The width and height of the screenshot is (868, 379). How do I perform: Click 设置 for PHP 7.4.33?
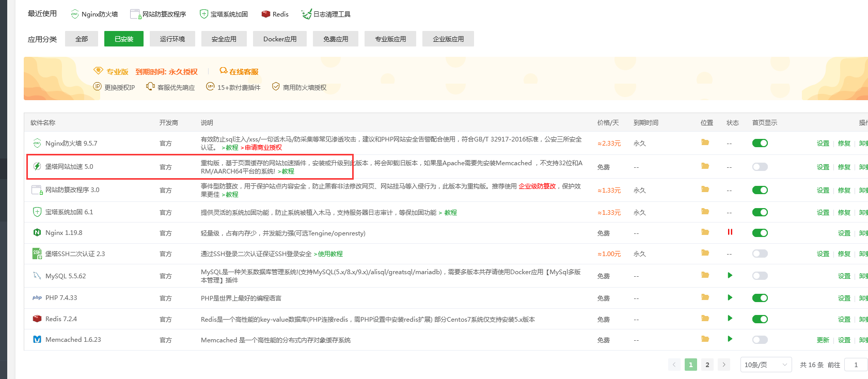(x=844, y=298)
